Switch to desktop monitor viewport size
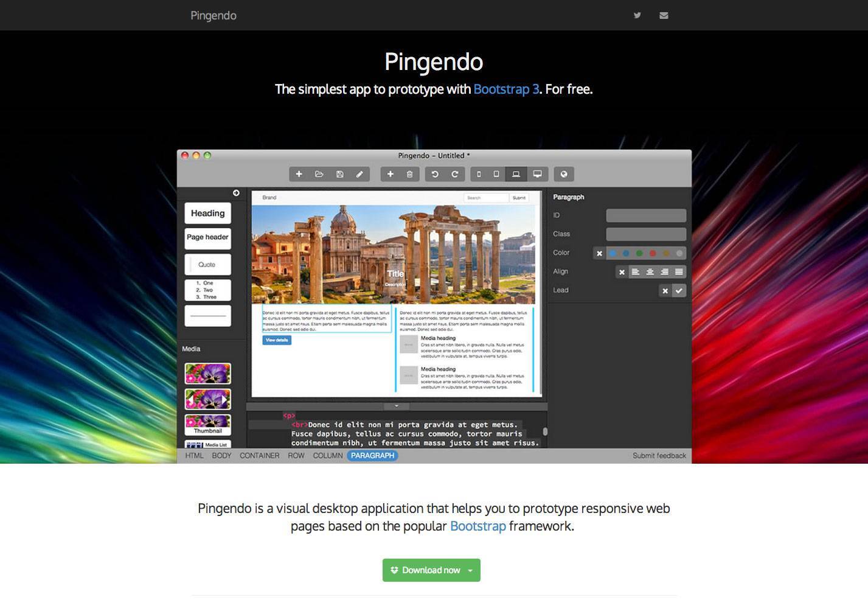Viewport: 868px width, 600px height. (538, 174)
